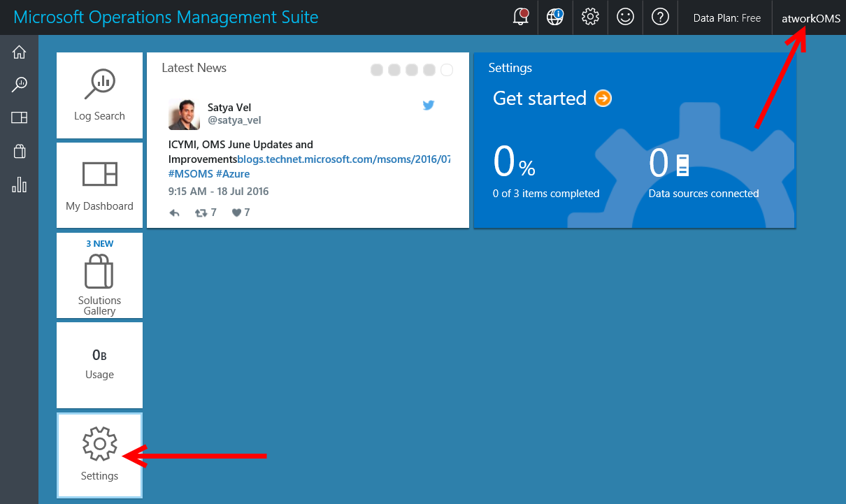Open the blogs.technet.microsoft.com link

pos(343,159)
